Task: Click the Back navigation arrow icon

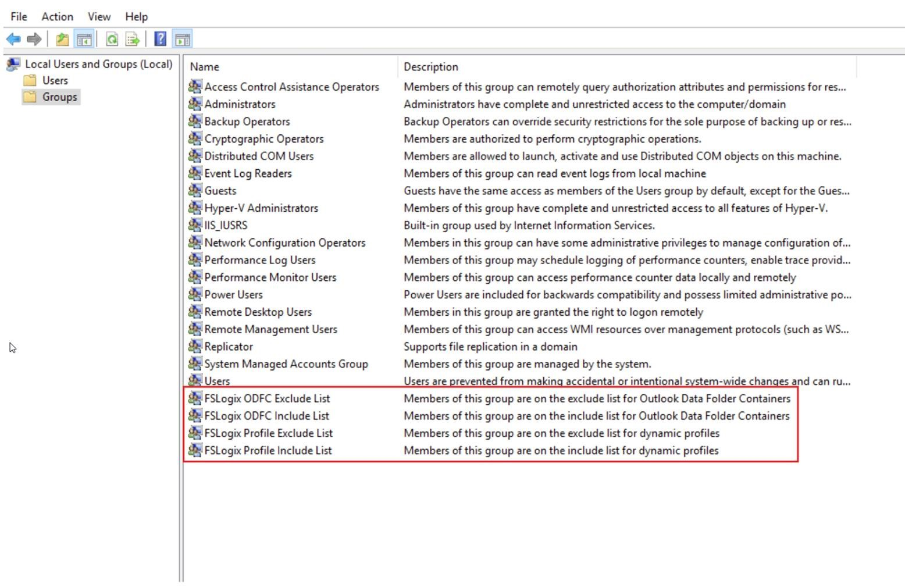Action: click(14, 39)
